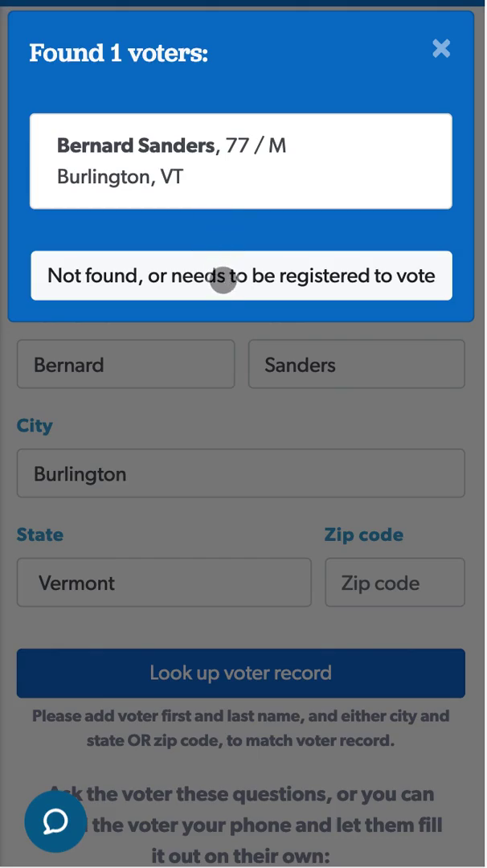Focus the first name field with Bernard
The height and width of the screenshot is (868, 487).
click(125, 365)
